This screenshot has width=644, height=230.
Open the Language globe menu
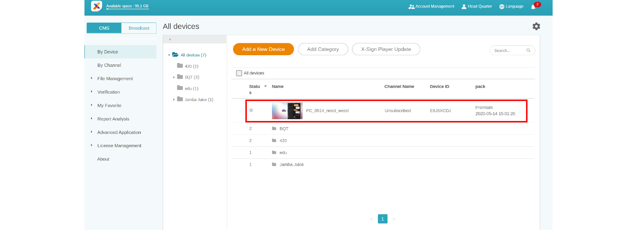click(x=511, y=7)
